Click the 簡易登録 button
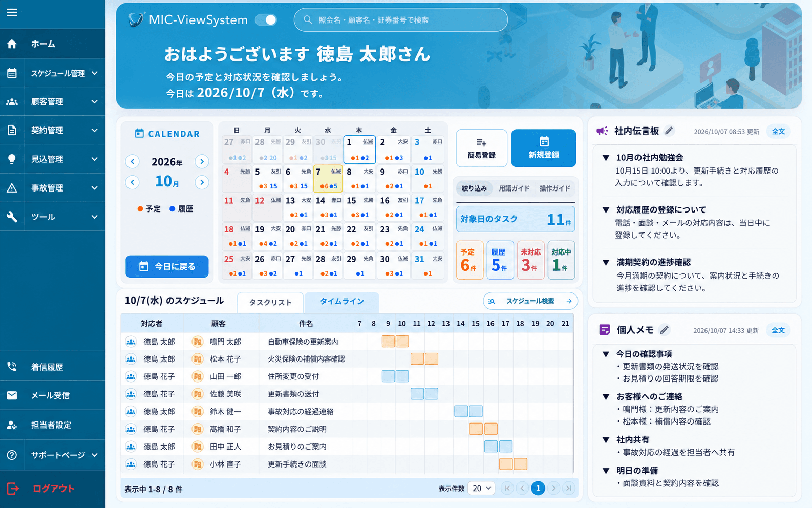Viewport: 812px width, 508px height. pos(482,148)
